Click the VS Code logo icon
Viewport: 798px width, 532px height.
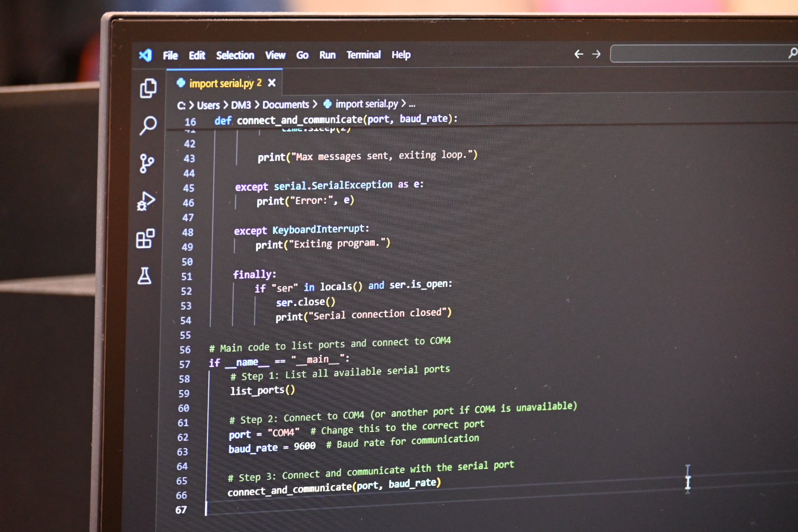click(x=145, y=55)
